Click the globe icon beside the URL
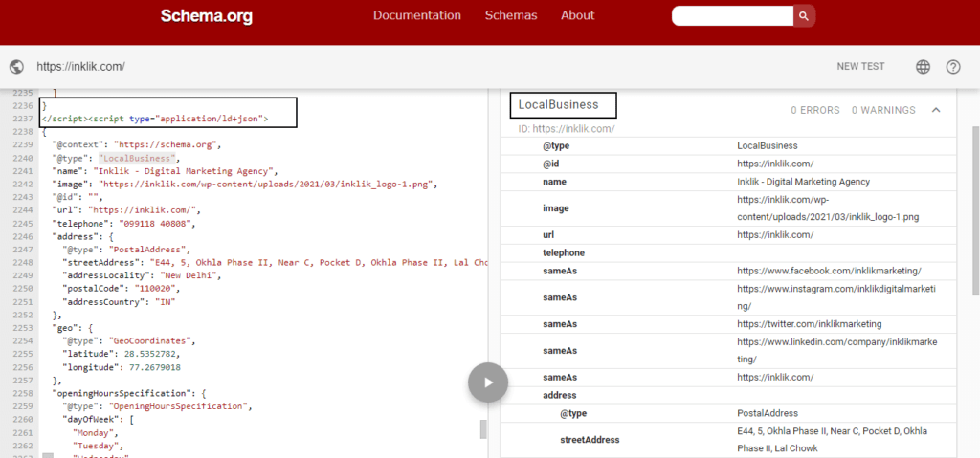Viewport: 980px width, 458px height. pos(16,67)
